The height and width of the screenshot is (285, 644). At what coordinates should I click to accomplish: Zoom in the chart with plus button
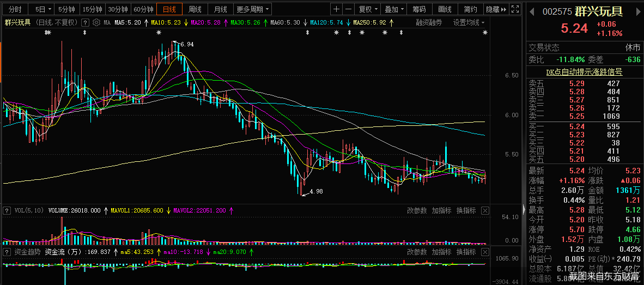(x=336, y=9)
